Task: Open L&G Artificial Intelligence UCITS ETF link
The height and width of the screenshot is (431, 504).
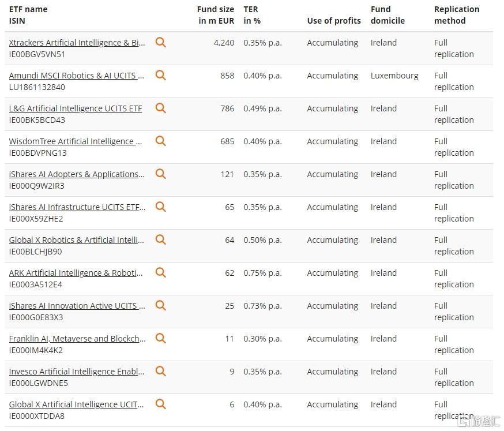Action: (76, 108)
